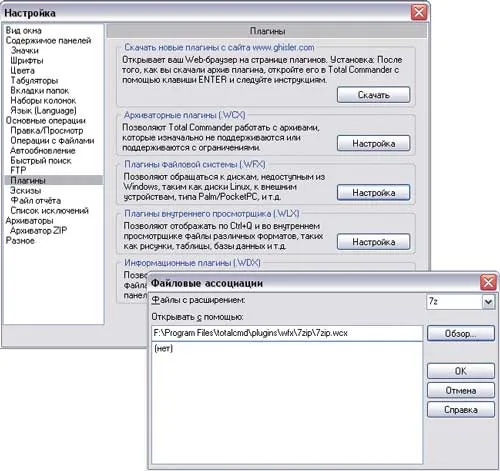Close the 'Файловые ассоциации' dialog
500x471 pixels.
488,283
